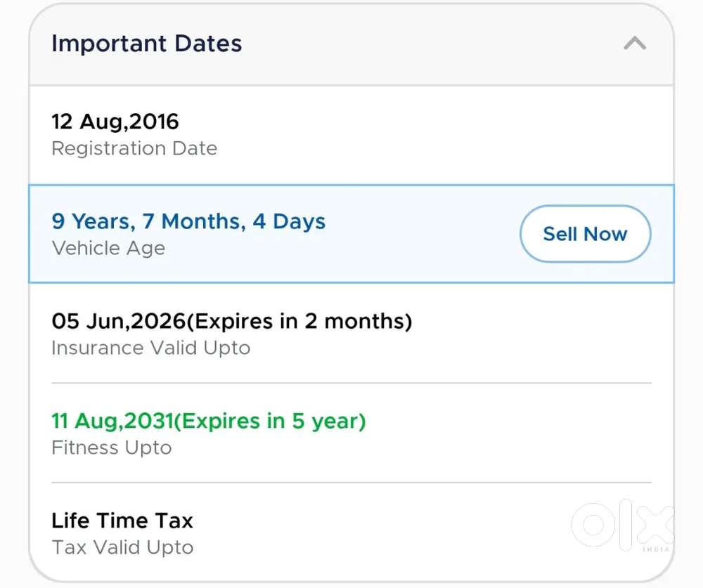Click the word Months in vehicle age
Viewport: 703px width, 588px height.
pyautogui.click(x=201, y=221)
